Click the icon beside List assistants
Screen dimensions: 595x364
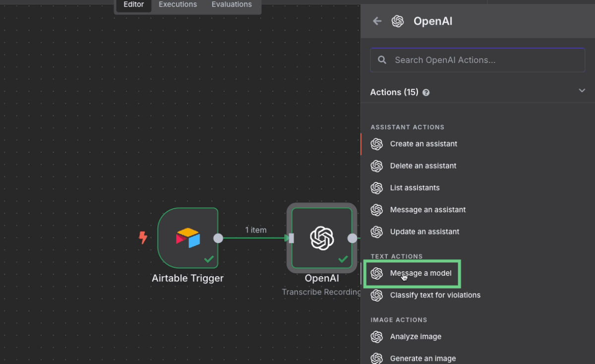pos(377,188)
